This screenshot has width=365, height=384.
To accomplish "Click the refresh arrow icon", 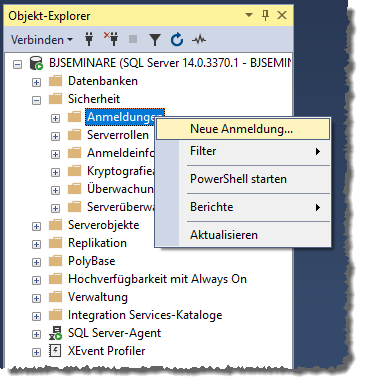I will point(177,39).
